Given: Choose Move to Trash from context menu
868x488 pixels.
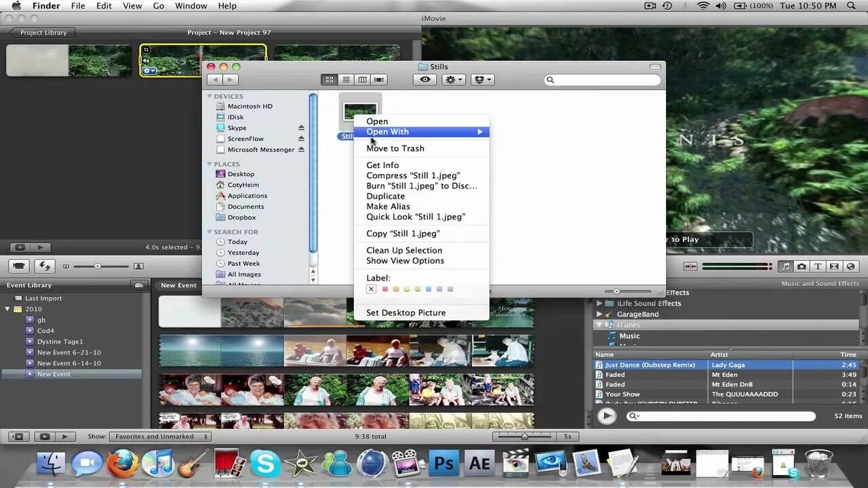Looking at the screenshot, I should coord(421,148).
